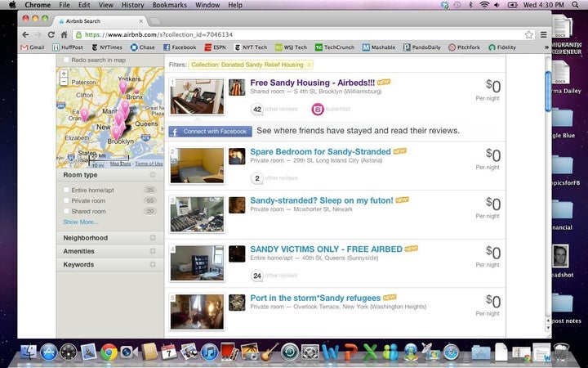Open the Terms of Use map link
The height and width of the screenshot is (368, 588).
point(149,164)
